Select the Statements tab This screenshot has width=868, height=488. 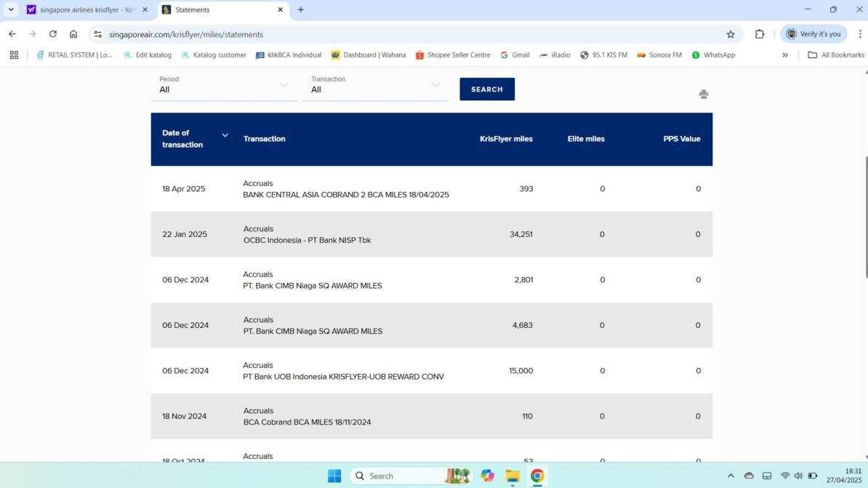211,9
